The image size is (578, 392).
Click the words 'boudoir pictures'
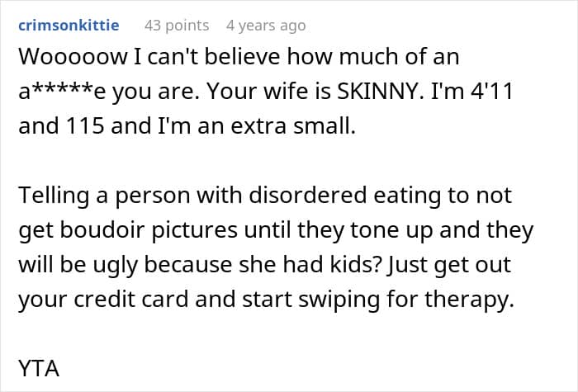click(149, 230)
